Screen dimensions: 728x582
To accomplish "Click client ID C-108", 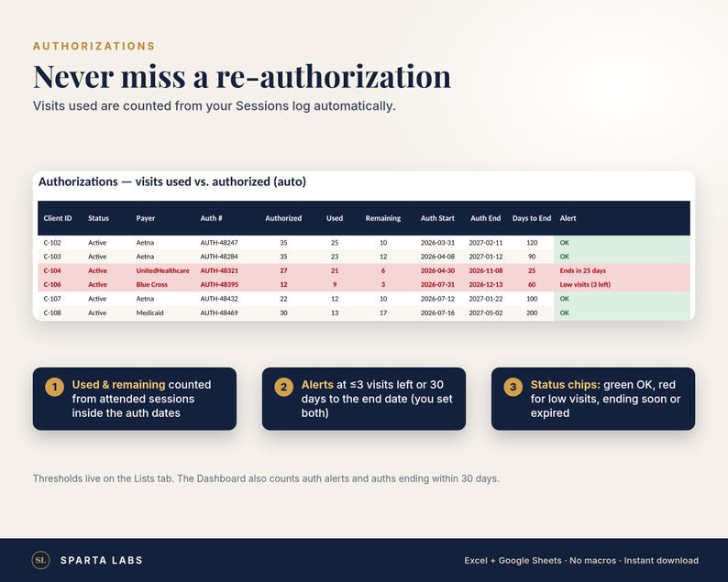I will pyautogui.click(x=52, y=313).
